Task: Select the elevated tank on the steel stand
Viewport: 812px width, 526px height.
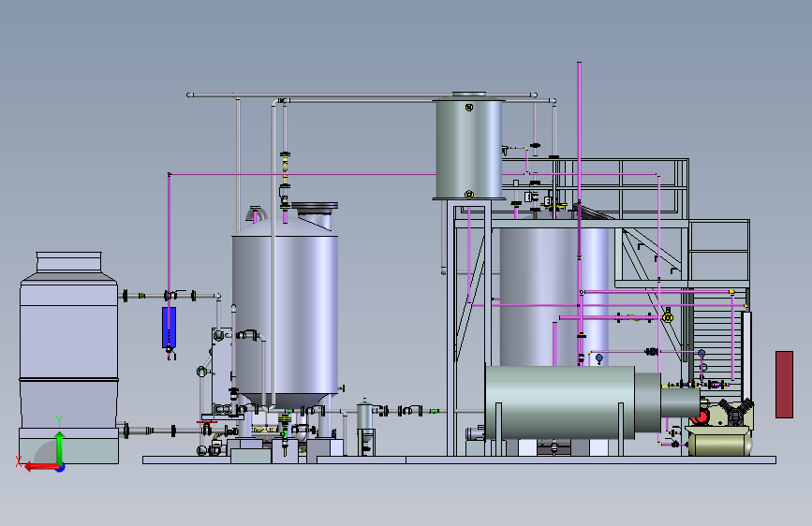Action: 469,147
